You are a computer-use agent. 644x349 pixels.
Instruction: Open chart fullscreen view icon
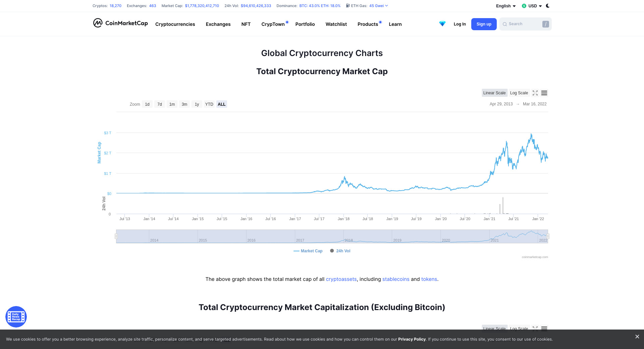[535, 93]
